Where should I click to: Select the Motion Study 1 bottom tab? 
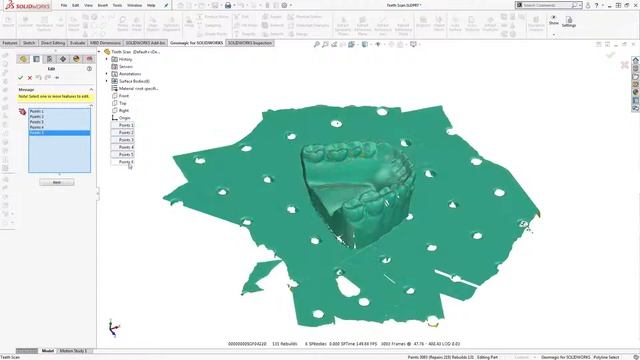(73, 351)
